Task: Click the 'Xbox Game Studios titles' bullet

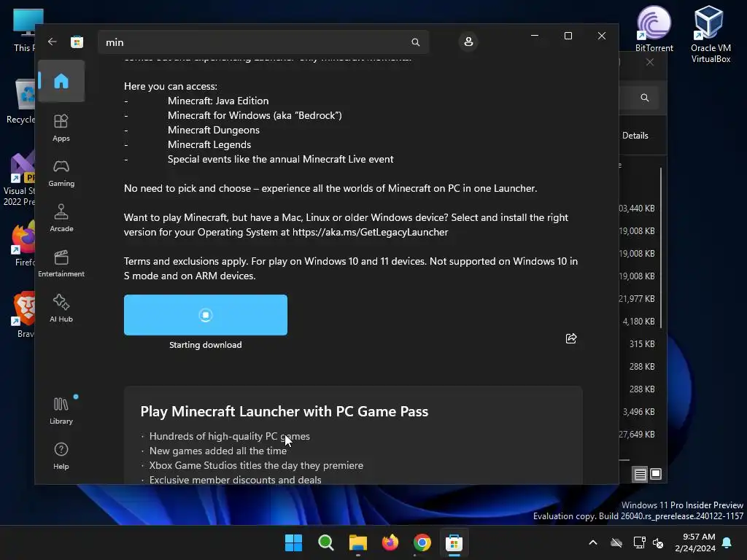Action: [256, 465]
